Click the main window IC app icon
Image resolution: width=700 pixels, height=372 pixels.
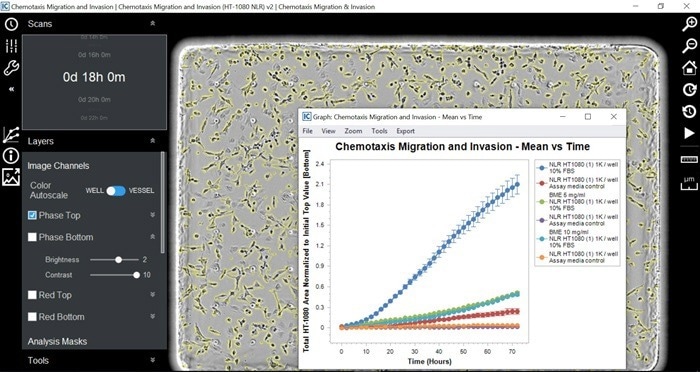(x=5, y=6)
